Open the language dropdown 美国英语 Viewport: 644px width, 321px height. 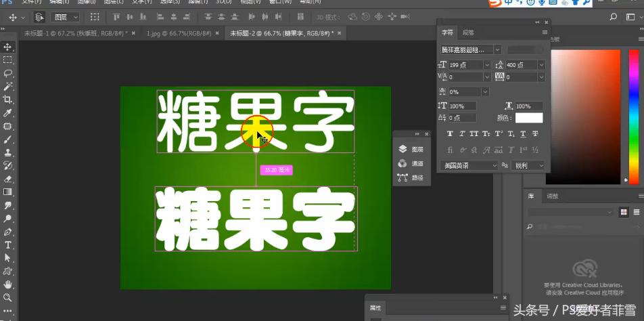click(x=469, y=165)
